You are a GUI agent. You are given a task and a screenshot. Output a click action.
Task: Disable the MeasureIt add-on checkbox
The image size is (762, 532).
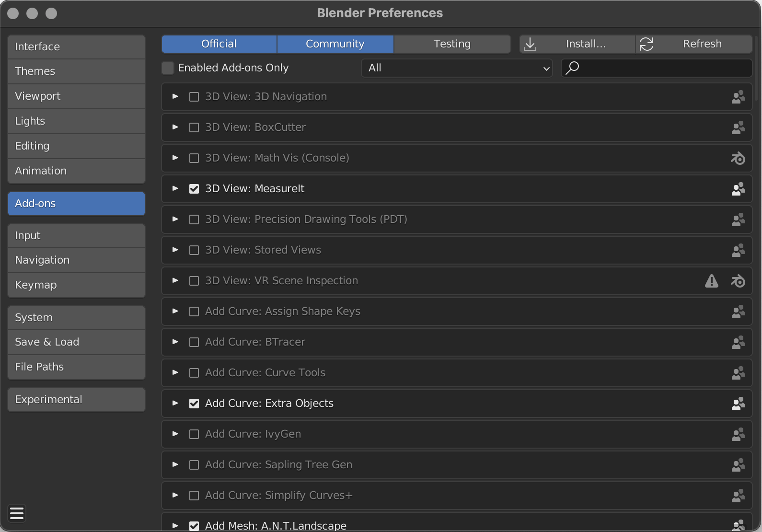pyautogui.click(x=194, y=189)
